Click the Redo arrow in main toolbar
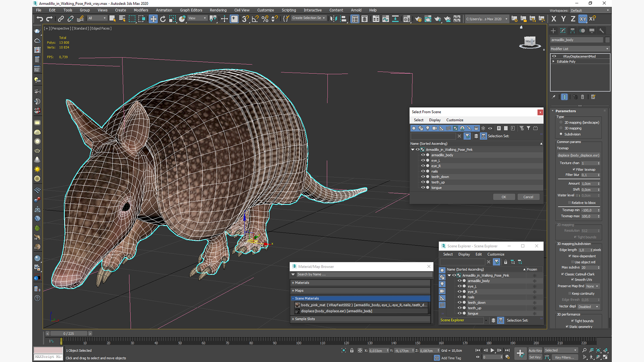 [x=49, y=19]
